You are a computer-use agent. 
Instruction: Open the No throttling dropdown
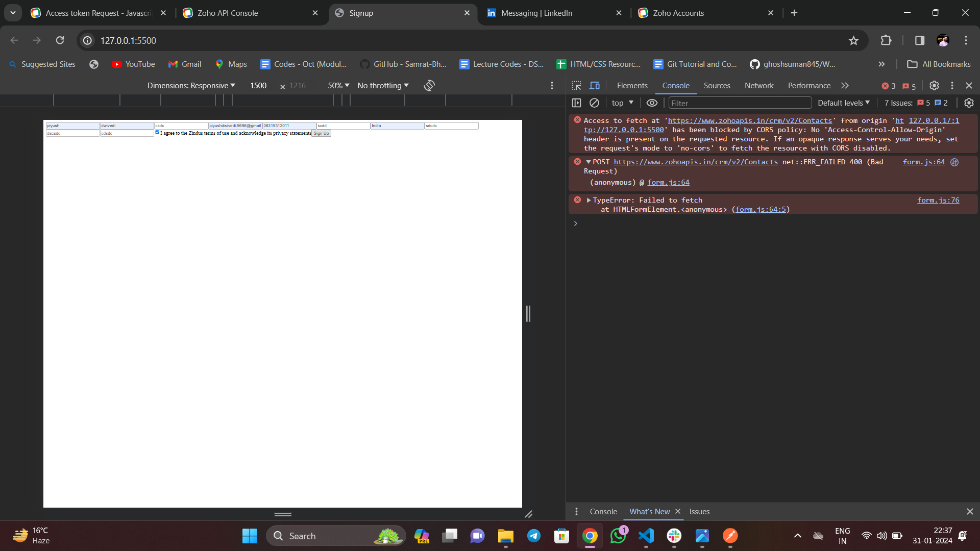point(383,86)
